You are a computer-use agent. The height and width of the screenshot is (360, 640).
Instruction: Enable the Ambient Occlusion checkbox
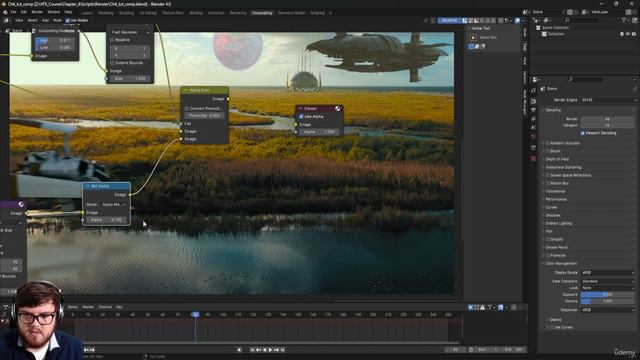coord(549,143)
